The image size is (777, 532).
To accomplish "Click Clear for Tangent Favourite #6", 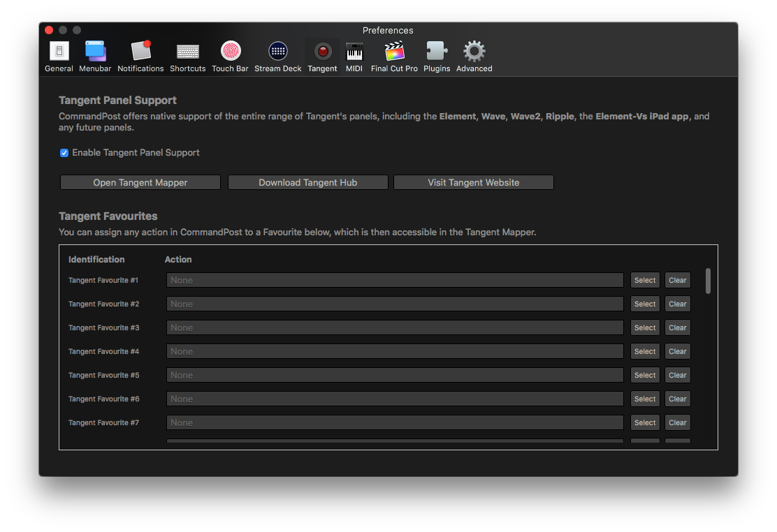I will pos(678,399).
